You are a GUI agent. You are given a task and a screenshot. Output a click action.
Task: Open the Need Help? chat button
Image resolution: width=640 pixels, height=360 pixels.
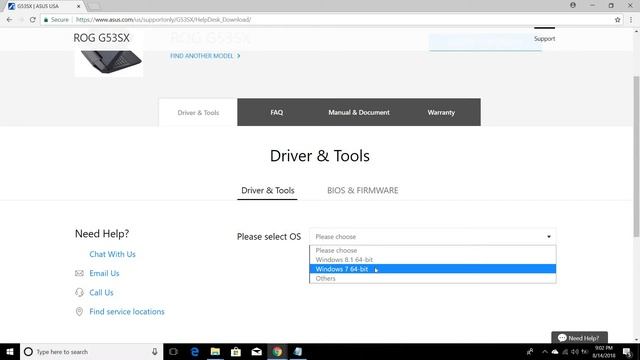click(x=579, y=338)
